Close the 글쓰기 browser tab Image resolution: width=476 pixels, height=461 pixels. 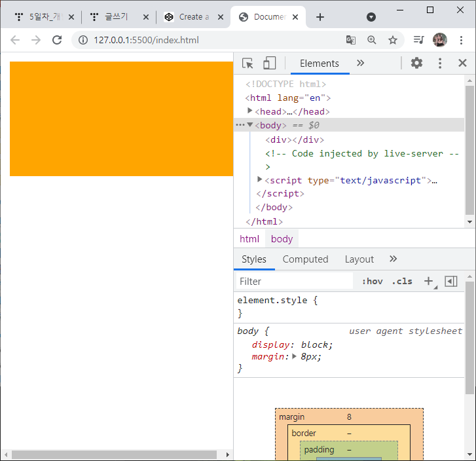pos(146,17)
